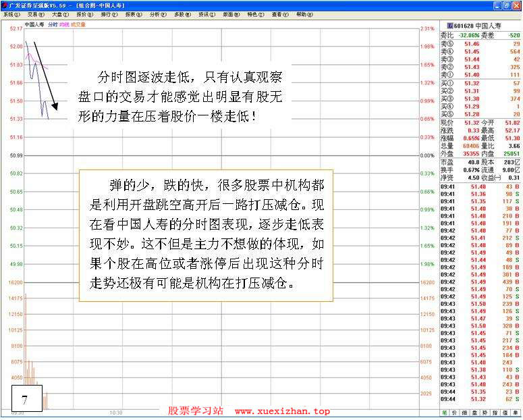Switch to the 单 tab below the tick list
The height and width of the screenshot is (420, 523).
coord(516,413)
